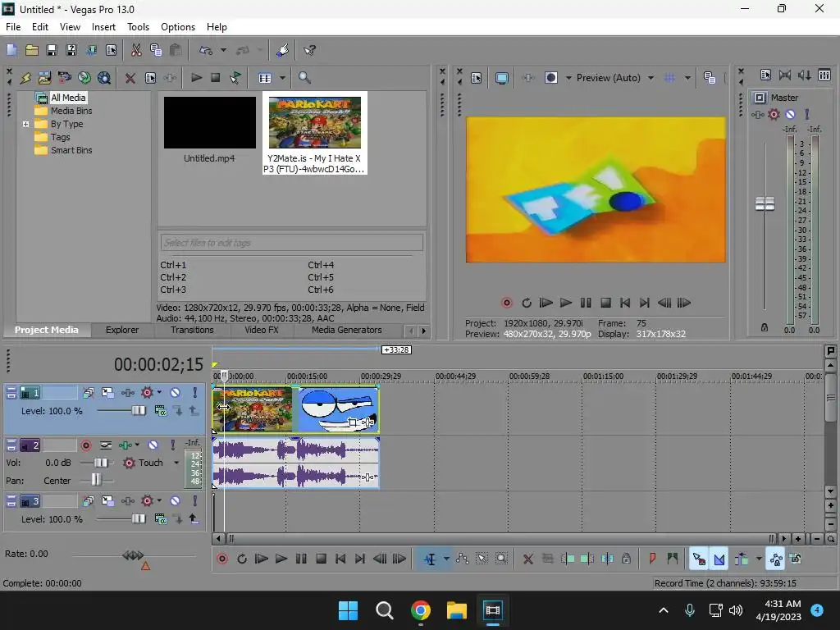Click the Cut scissors icon

136,50
